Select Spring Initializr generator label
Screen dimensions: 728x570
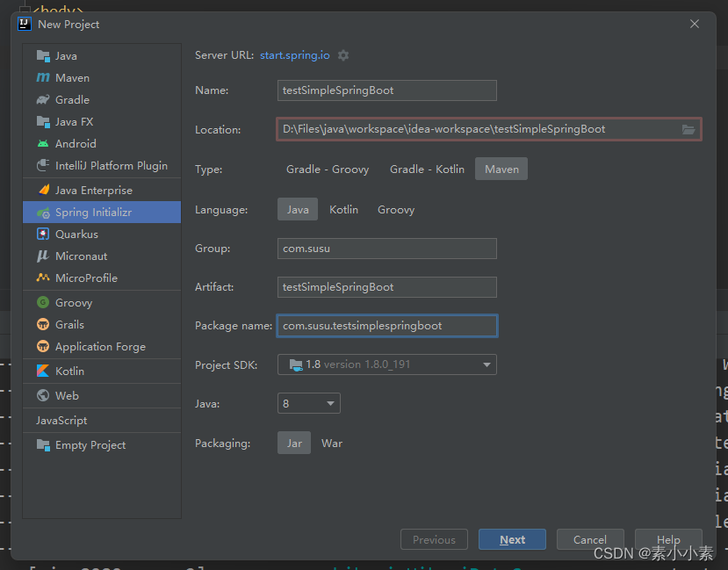point(93,213)
